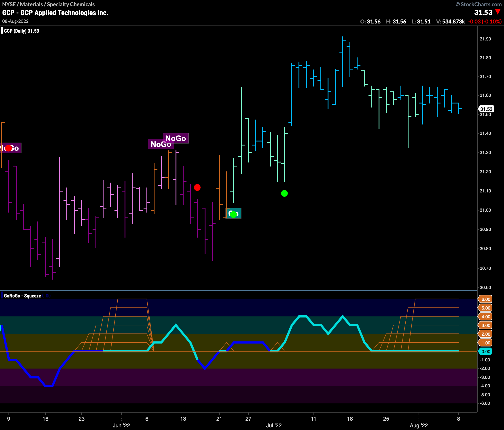
Task: Click the orange 2.00 squeeze level badge
Action: point(485,334)
